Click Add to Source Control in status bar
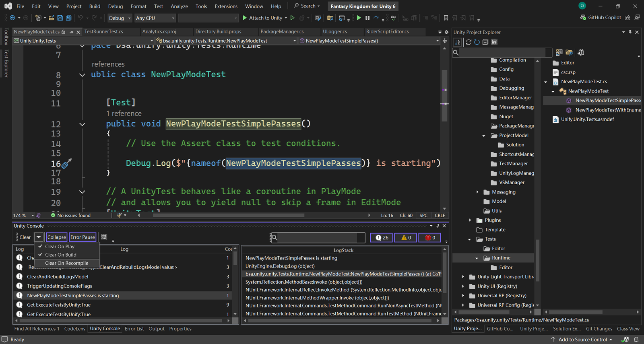644x344 pixels. pos(582,340)
